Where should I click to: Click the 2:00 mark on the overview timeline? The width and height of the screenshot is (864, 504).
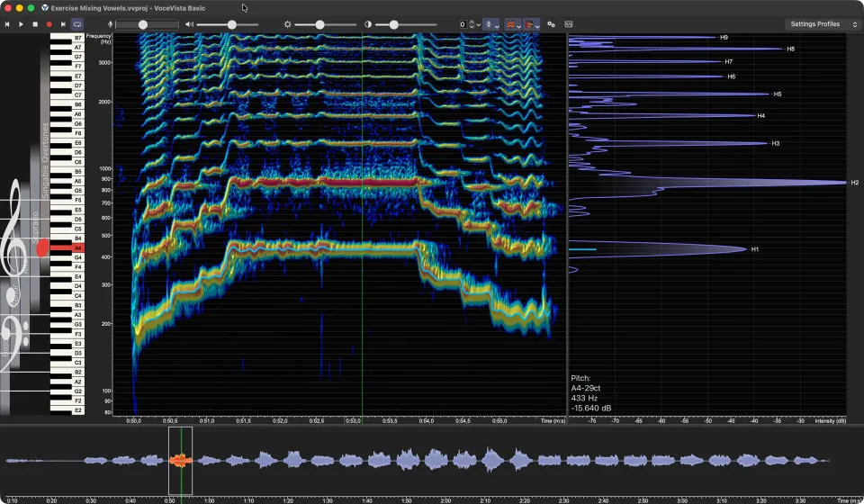coord(445,500)
